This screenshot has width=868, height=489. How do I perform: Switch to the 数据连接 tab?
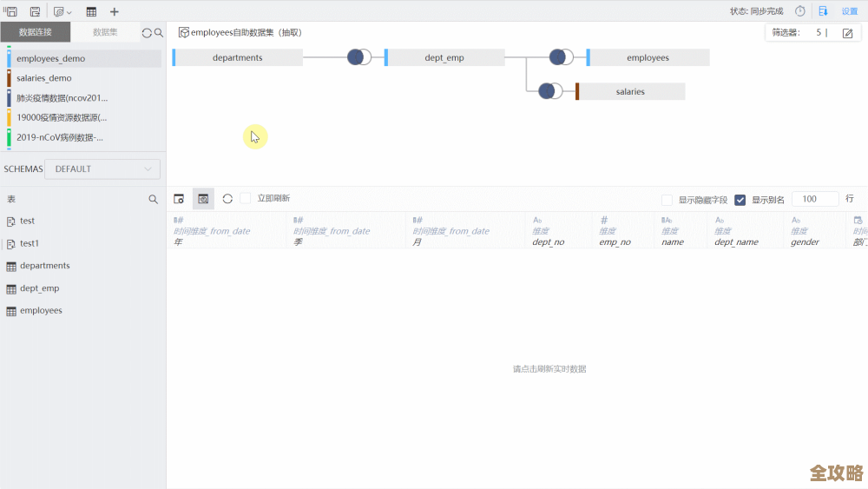pyautogui.click(x=36, y=32)
